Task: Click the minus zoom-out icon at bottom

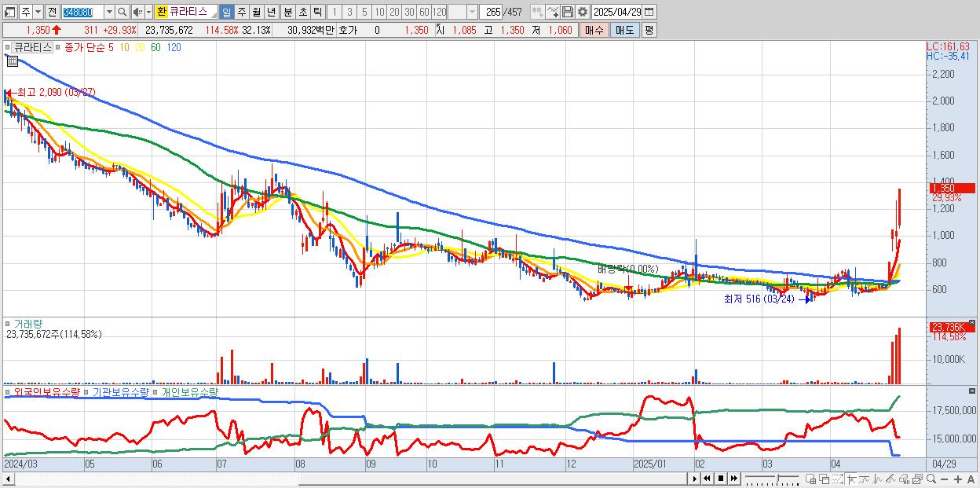Action: click(x=944, y=479)
